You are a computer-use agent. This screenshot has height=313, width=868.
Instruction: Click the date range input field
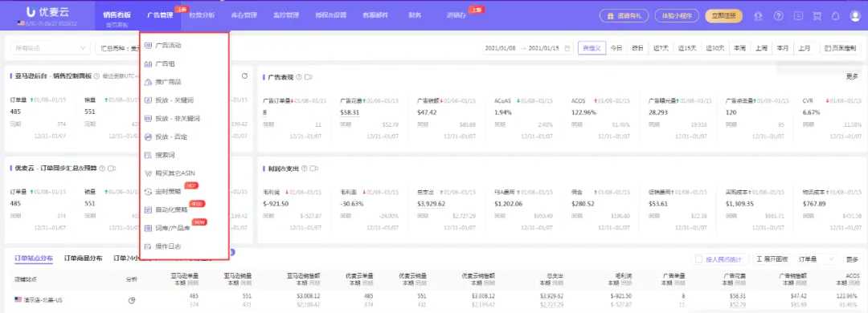527,48
